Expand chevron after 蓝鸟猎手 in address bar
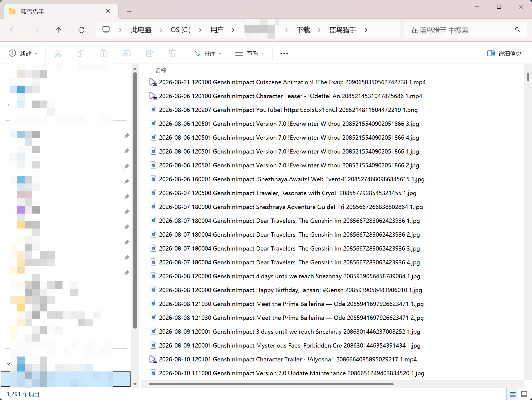The height and width of the screenshot is (400, 532). coord(366,30)
